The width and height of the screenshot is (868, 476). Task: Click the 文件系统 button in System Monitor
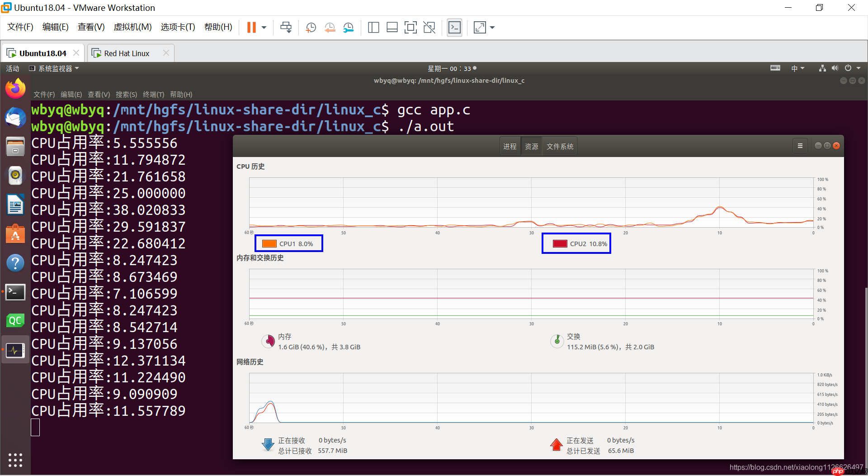559,146
